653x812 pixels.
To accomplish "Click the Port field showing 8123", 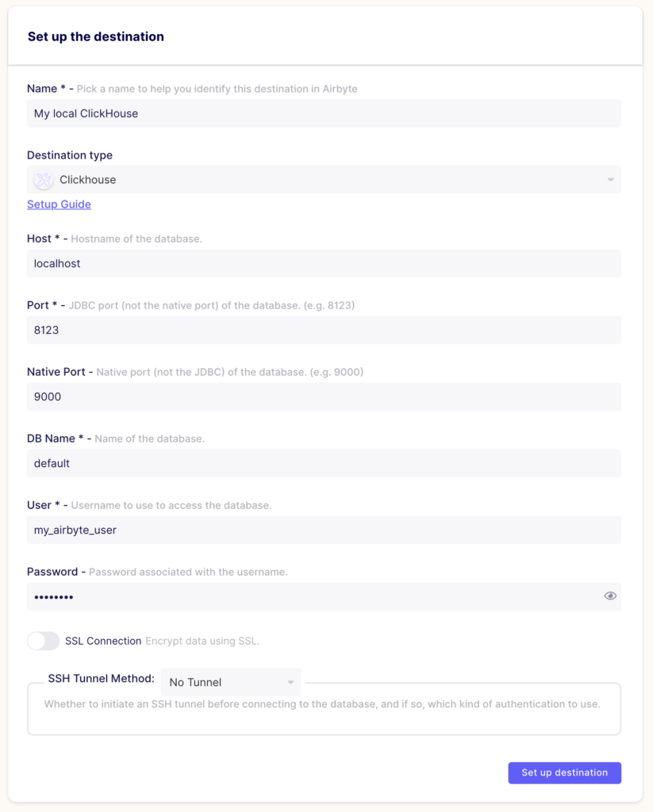I will pos(324,330).
